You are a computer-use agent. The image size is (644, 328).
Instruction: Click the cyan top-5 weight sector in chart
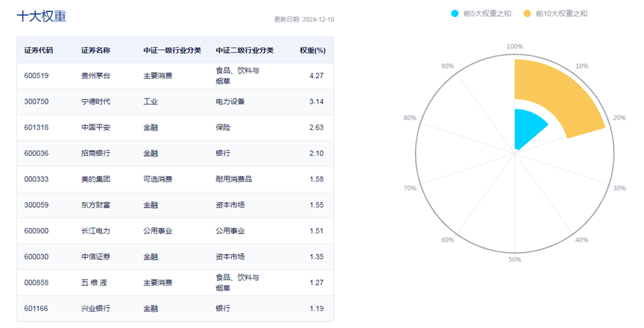click(528, 128)
